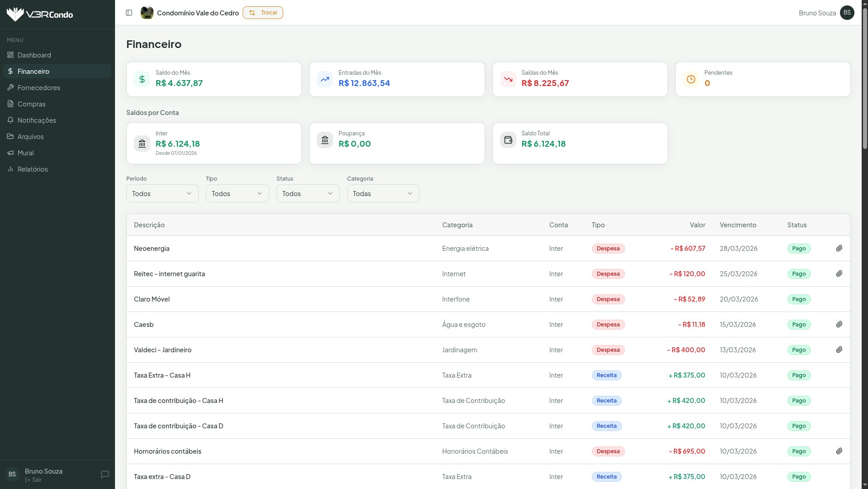
Task: Click the wallet icon in Saldo Total card
Action: click(508, 140)
